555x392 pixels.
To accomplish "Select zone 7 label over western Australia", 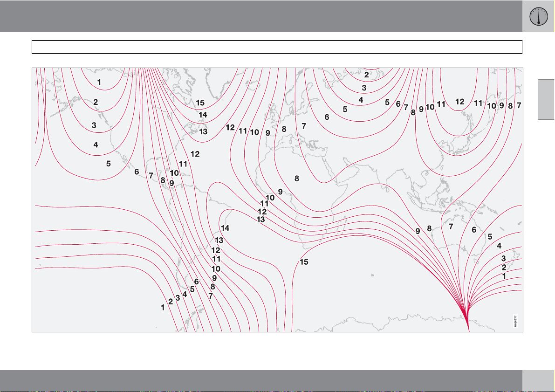I will click(x=451, y=227).
